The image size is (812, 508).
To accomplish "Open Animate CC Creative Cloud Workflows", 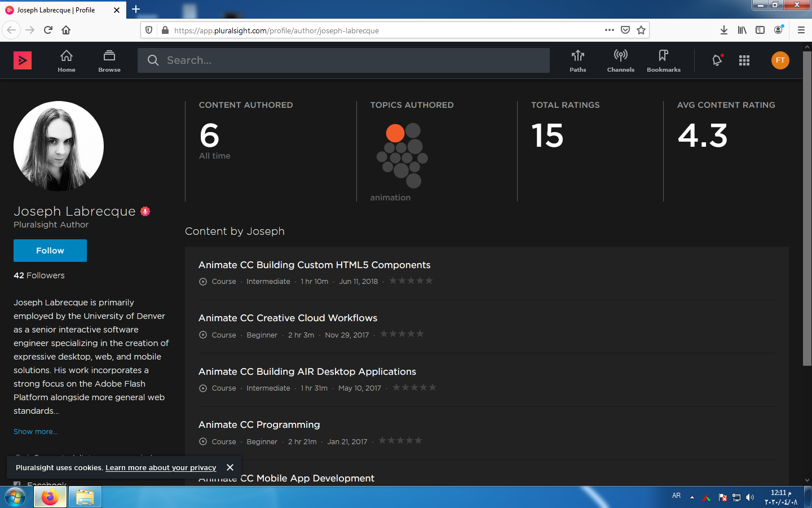I will 288,318.
